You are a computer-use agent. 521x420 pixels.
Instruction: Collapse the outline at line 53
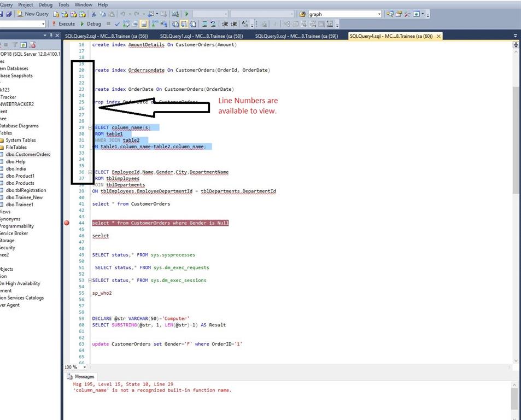click(90, 281)
